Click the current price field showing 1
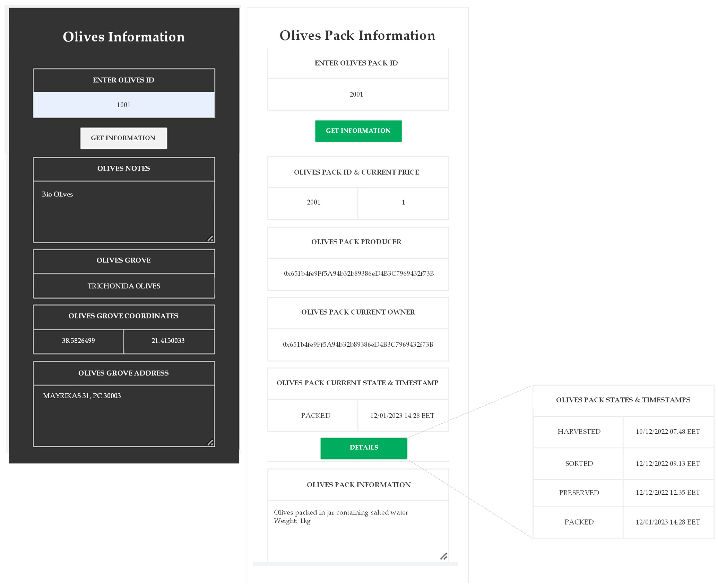The image size is (718, 588). click(x=403, y=203)
